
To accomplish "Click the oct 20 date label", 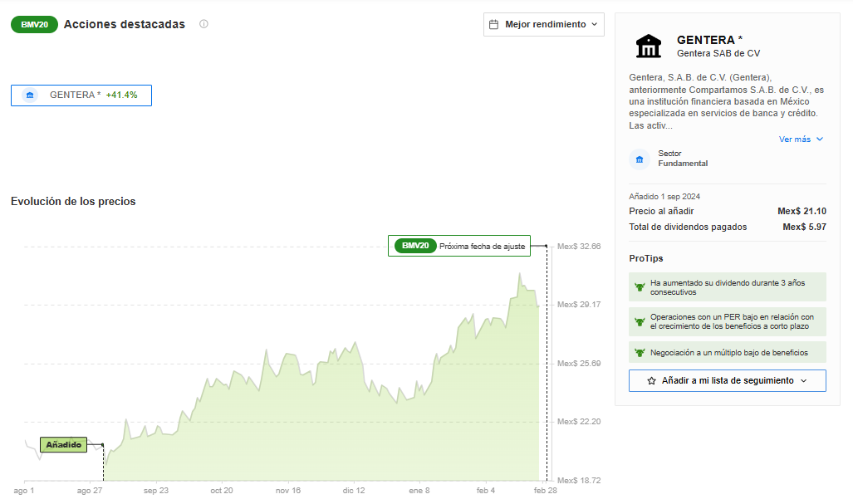I will [x=222, y=491].
